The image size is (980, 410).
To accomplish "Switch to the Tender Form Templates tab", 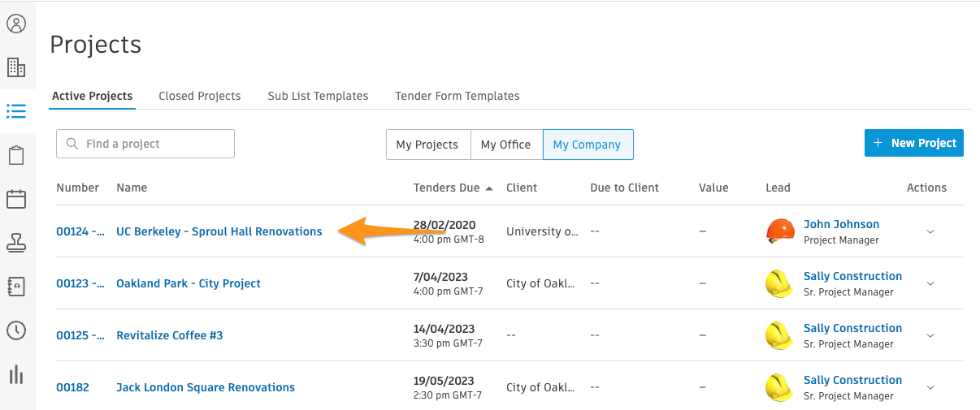I will point(457,96).
